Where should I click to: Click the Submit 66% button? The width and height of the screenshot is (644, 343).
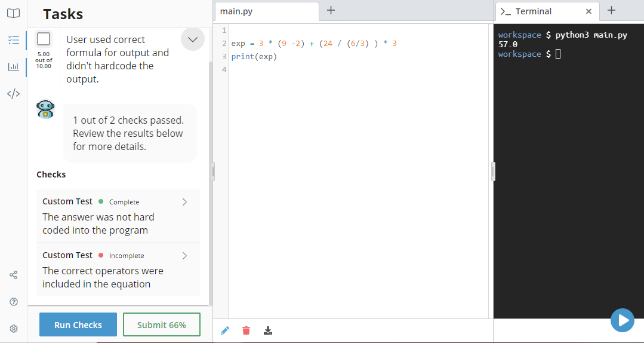161,324
